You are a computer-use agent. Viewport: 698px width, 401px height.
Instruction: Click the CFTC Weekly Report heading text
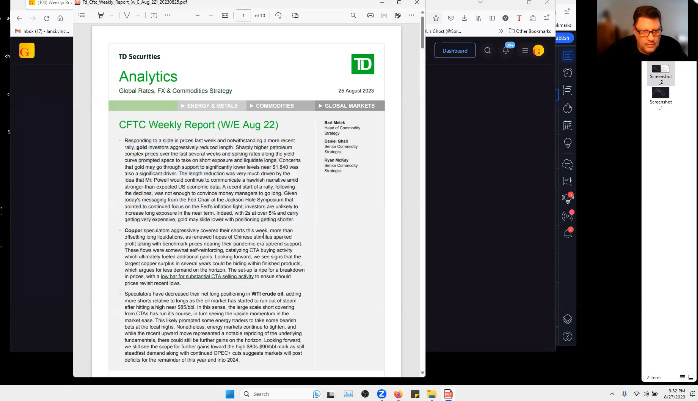[x=199, y=125]
